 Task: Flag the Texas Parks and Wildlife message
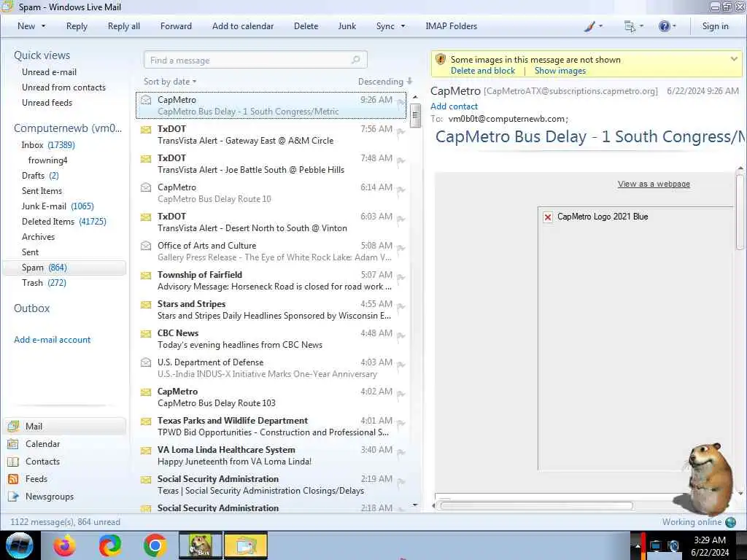click(x=400, y=424)
